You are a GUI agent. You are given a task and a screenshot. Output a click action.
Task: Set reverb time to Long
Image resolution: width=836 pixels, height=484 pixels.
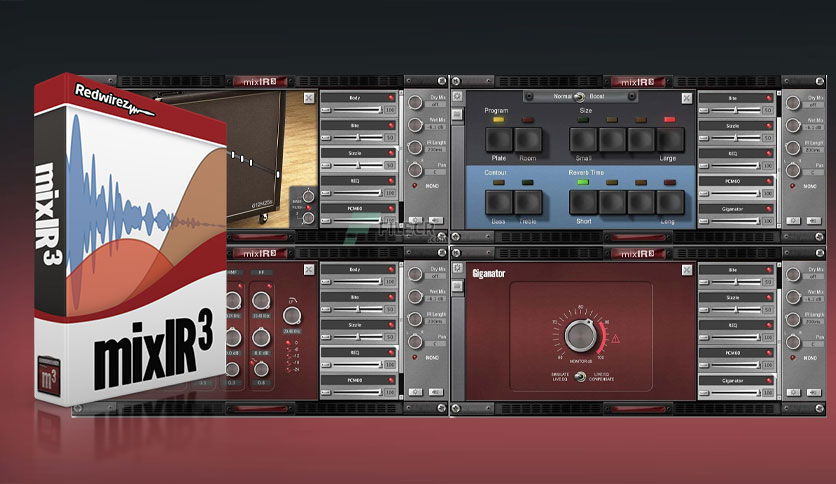670,203
